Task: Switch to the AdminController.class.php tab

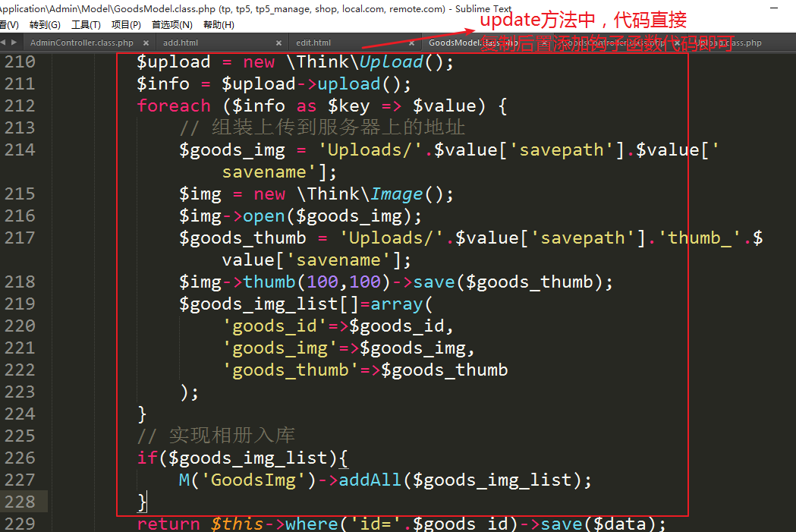Action: (81, 43)
